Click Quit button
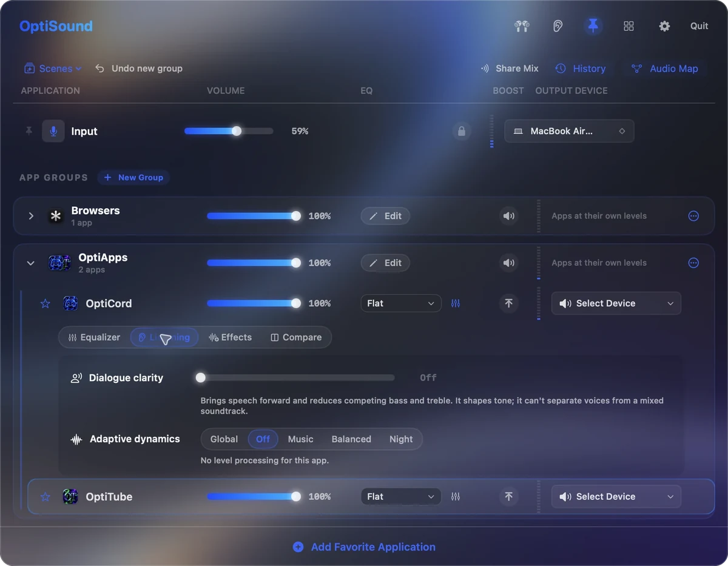Viewport: 728px width, 566px height. [699, 26]
